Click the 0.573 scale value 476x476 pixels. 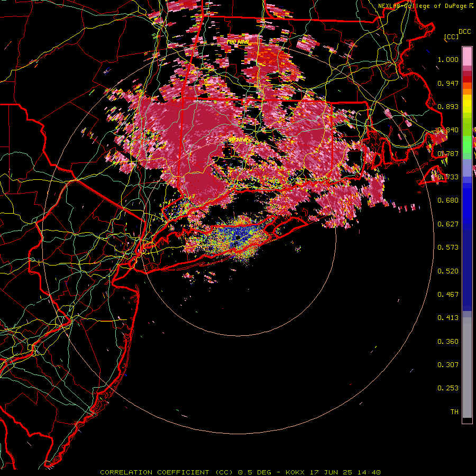(448, 248)
